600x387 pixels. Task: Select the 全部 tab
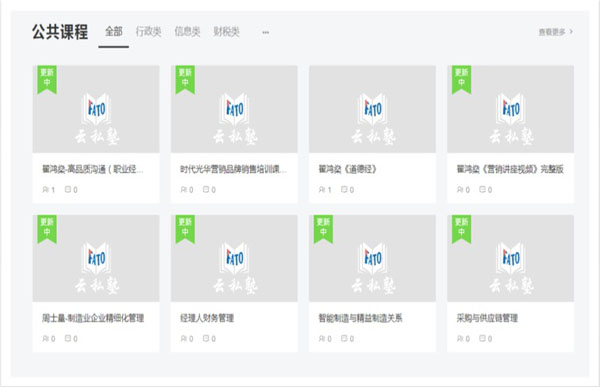coord(114,31)
